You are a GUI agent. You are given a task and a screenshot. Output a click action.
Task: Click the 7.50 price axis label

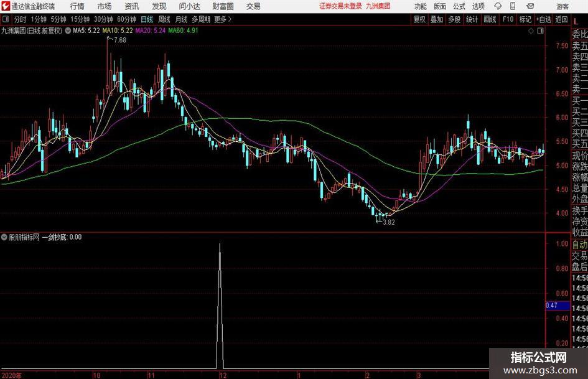coord(562,46)
